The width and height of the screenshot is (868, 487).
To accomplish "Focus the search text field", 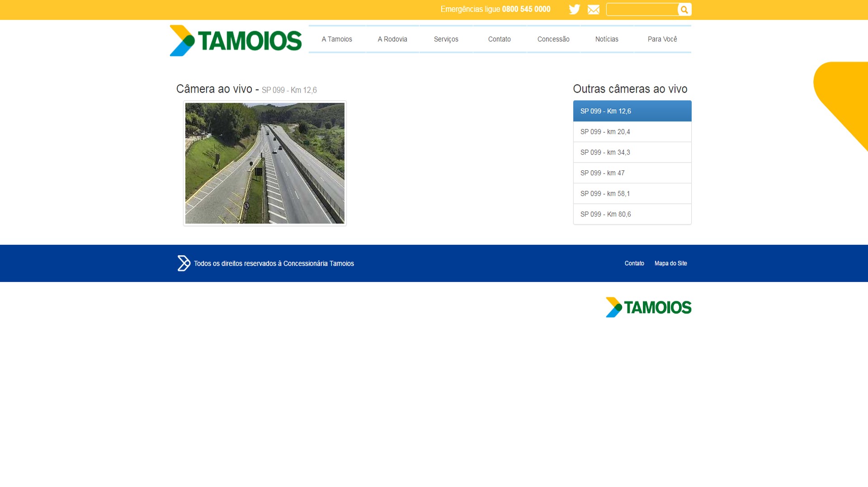I will [642, 9].
